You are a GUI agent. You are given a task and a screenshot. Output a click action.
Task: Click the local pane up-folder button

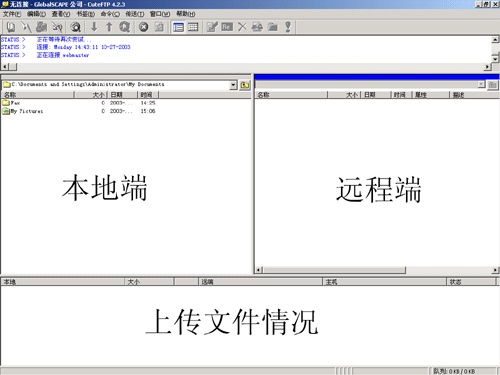tap(245, 85)
